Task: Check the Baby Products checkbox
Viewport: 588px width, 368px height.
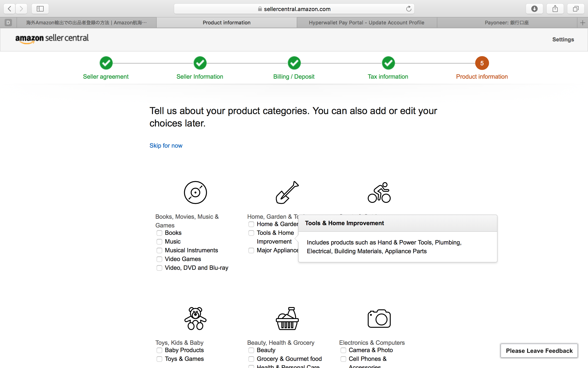Action: click(x=159, y=350)
